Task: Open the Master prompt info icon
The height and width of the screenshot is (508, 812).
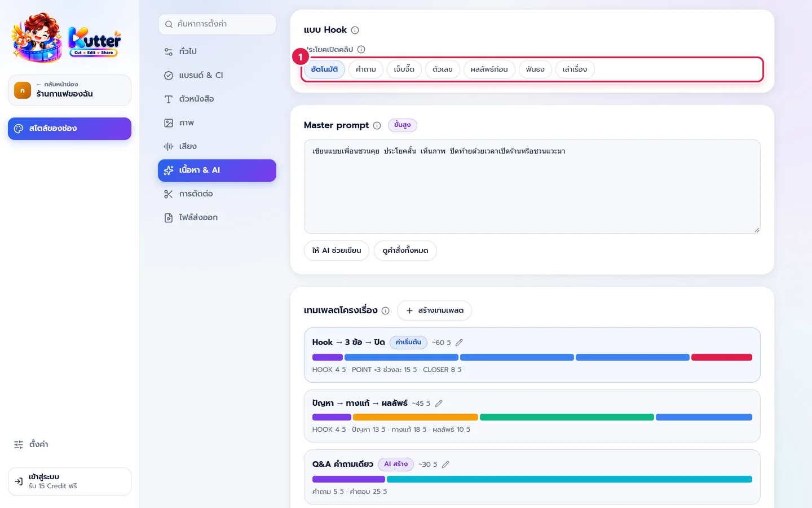Action: pyautogui.click(x=377, y=125)
